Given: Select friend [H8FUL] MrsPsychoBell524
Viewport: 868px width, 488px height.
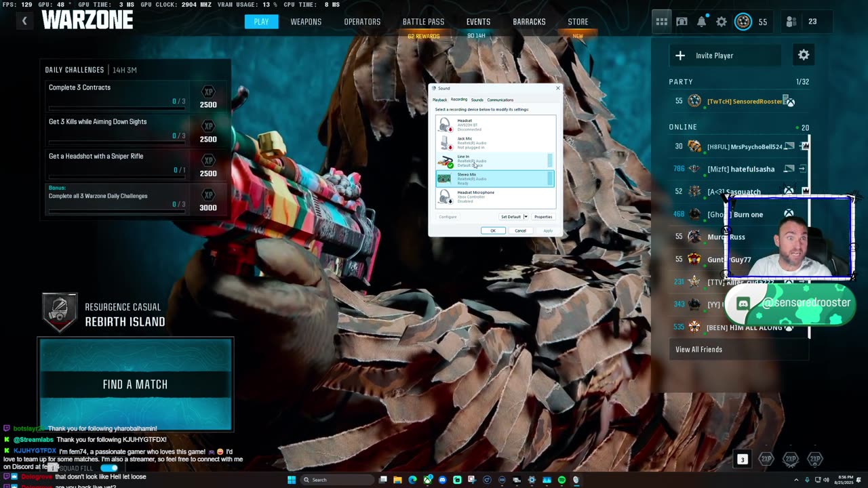Looking at the screenshot, I should click(739, 146).
